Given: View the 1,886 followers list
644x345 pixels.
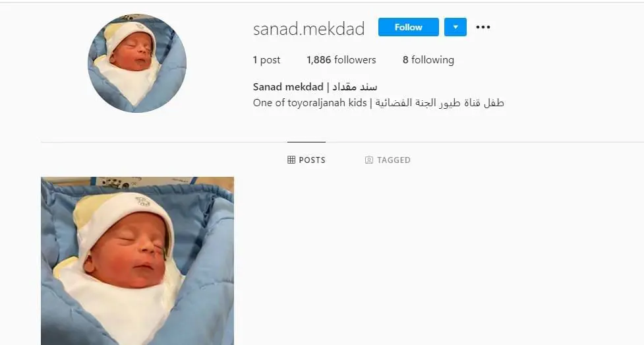Looking at the screenshot, I should (341, 60).
